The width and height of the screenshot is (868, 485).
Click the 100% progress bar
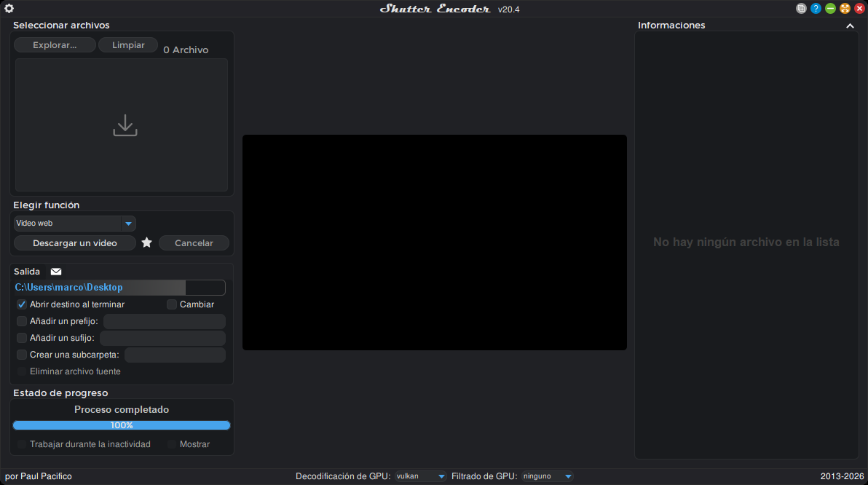(x=122, y=425)
